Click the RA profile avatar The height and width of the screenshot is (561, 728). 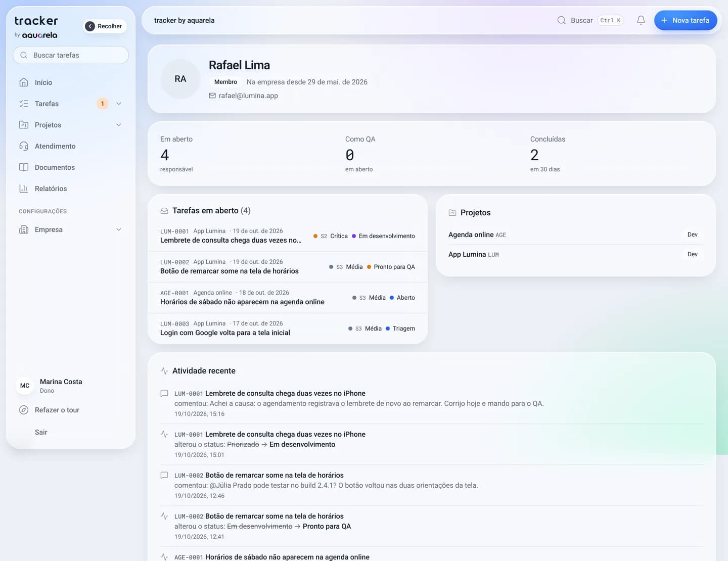coord(180,79)
